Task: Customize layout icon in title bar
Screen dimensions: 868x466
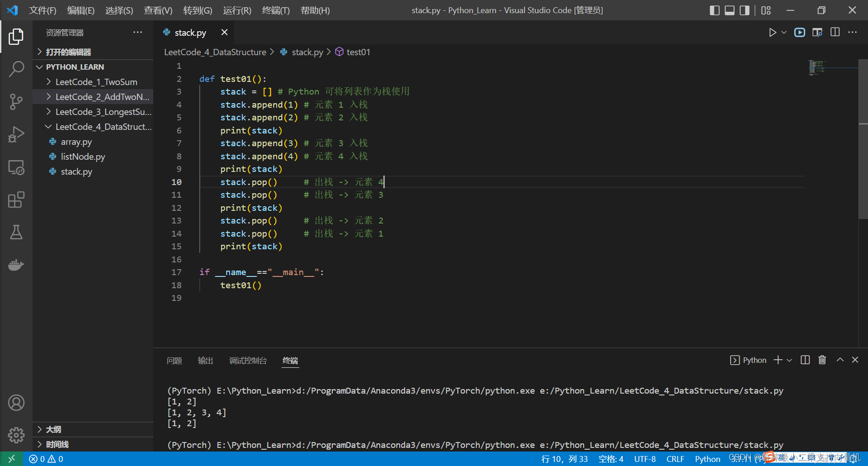Action: 766,10
